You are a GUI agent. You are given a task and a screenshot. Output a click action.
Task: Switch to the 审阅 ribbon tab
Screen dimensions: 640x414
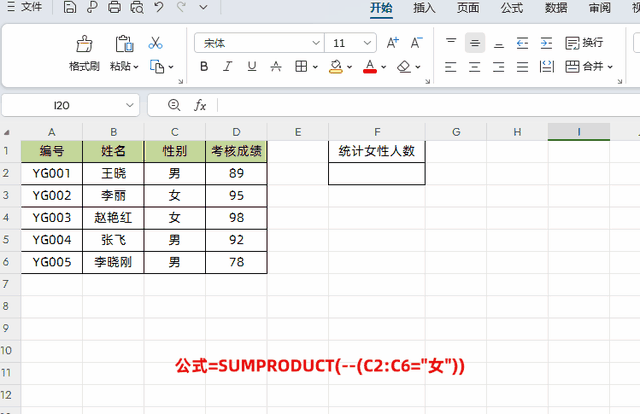[600, 8]
